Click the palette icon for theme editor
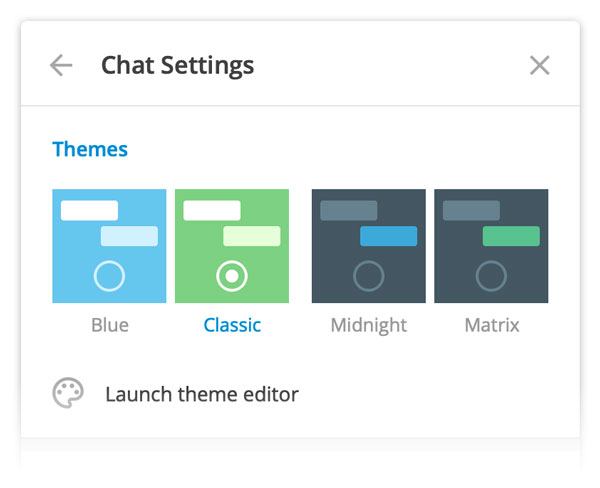Image resolution: width=600 pixels, height=488 pixels. click(x=67, y=394)
